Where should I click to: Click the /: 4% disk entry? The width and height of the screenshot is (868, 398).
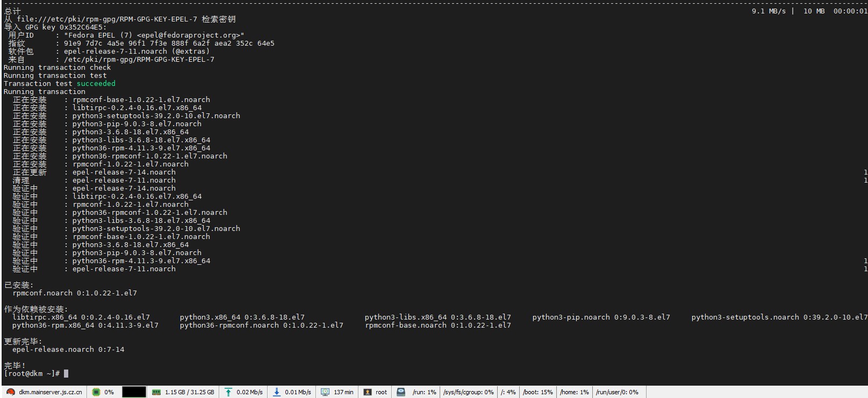[508, 392]
